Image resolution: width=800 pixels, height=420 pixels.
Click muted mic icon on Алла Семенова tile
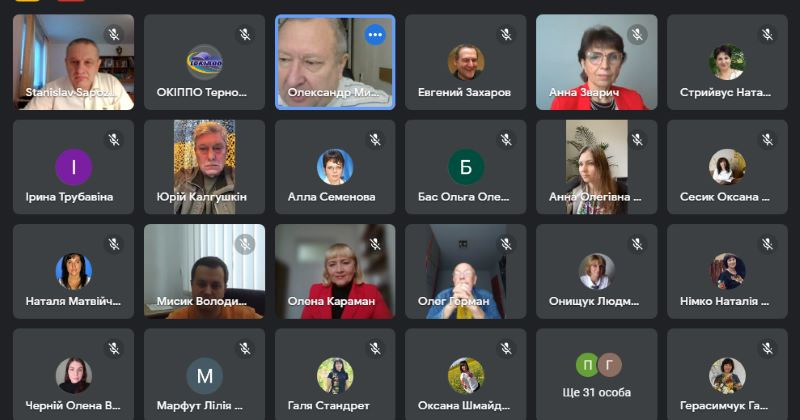[x=375, y=140]
